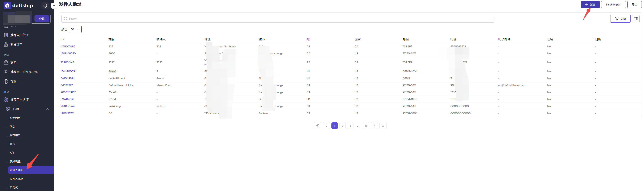
Task: Go to next page arrow
Action: 374,126
